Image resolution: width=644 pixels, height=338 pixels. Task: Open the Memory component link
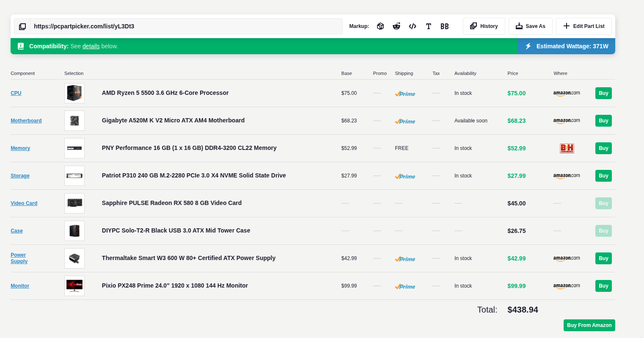(20, 148)
